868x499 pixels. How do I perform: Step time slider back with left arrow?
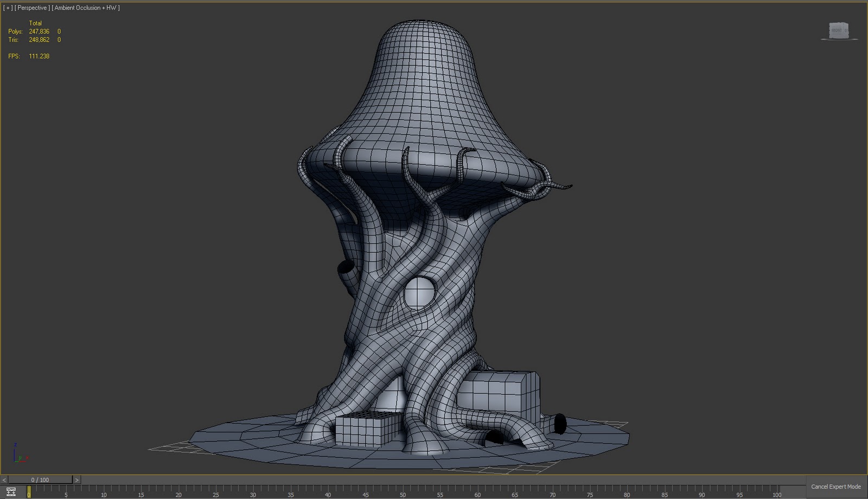click(x=4, y=480)
